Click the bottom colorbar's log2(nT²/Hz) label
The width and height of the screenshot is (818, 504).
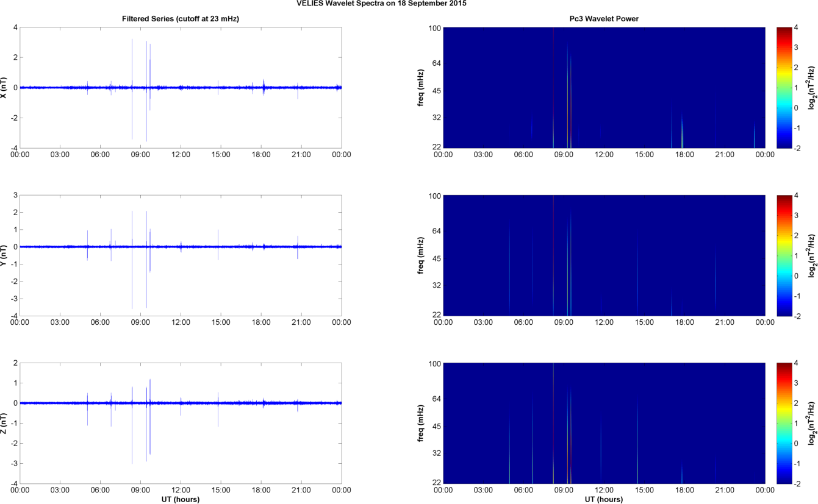813,423
